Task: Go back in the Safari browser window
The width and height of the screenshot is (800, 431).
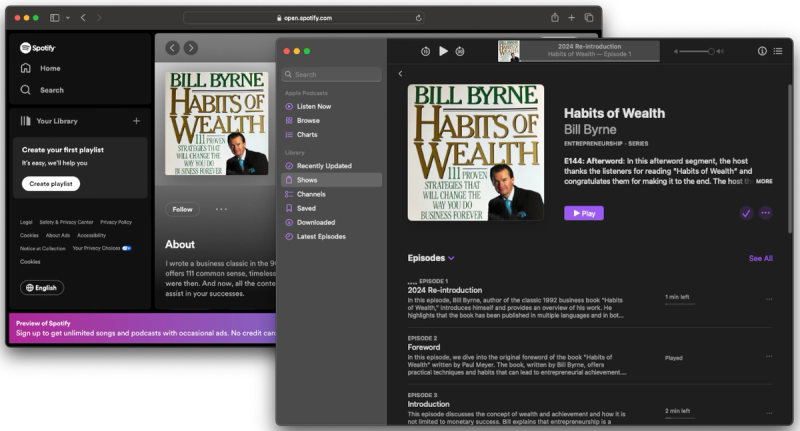Action: click(83, 18)
